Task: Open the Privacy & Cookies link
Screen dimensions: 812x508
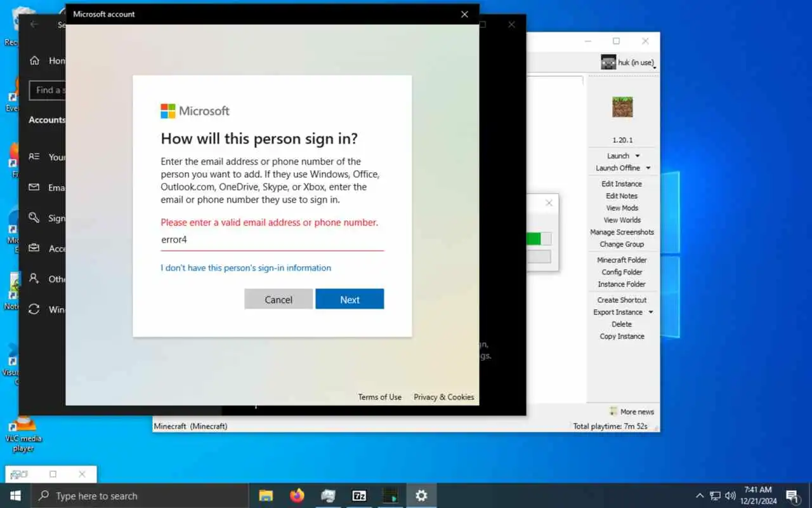Action: coord(443,397)
